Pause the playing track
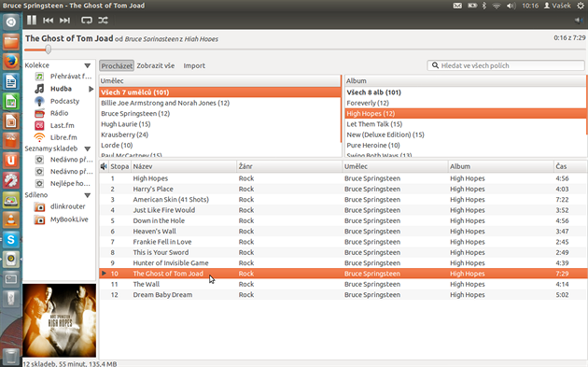The height and width of the screenshot is (367, 588). pyautogui.click(x=32, y=21)
